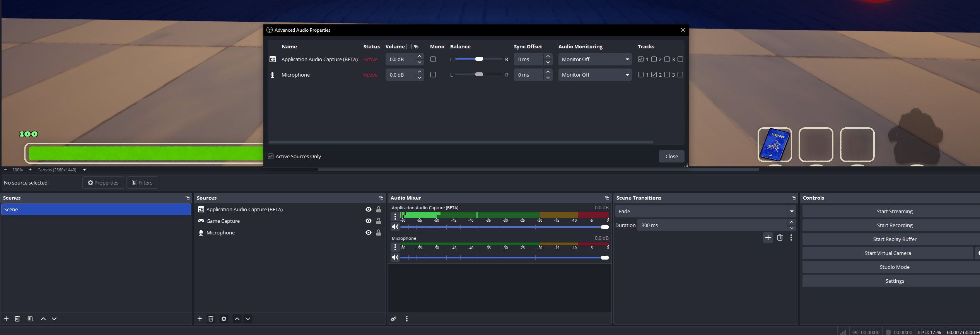Check track 2 for Application Audio Capture
This screenshot has height=335, width=980.
[654, 59]
